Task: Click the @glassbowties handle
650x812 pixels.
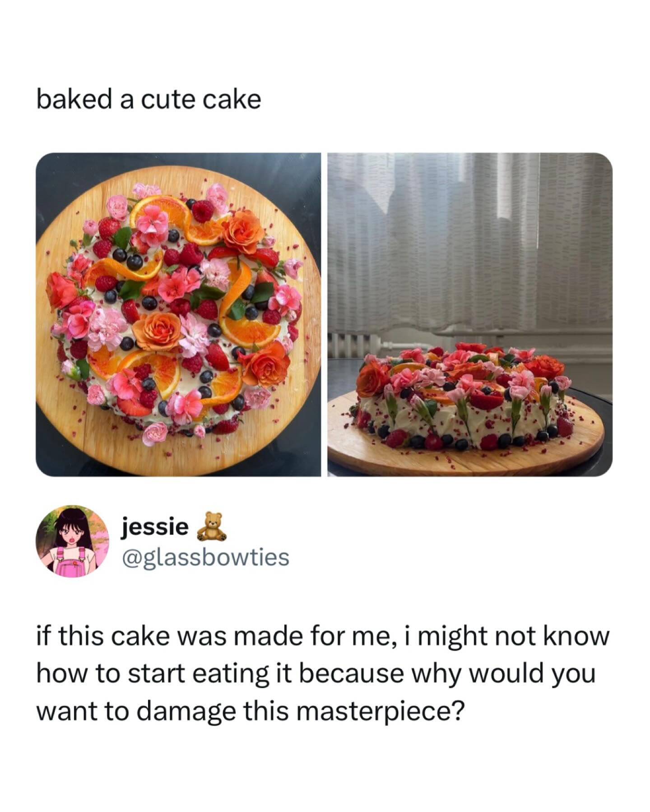Action: (204, 556)
